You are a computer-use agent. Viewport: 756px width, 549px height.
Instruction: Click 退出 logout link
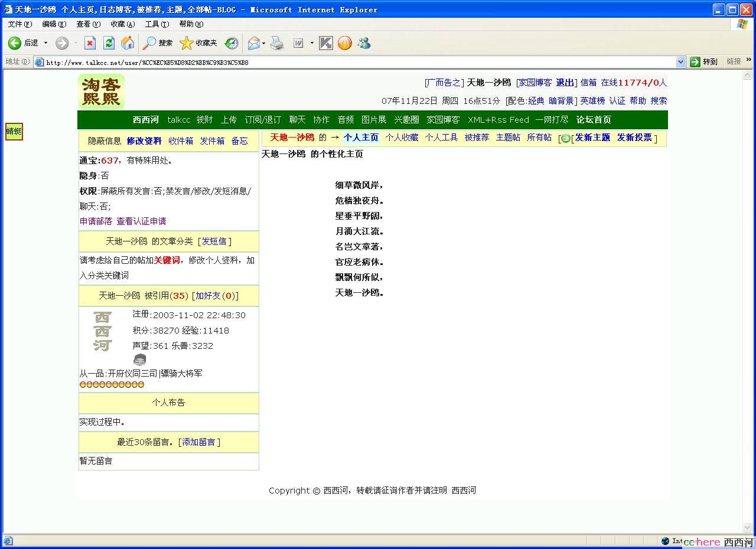click(x=565, y=83)
